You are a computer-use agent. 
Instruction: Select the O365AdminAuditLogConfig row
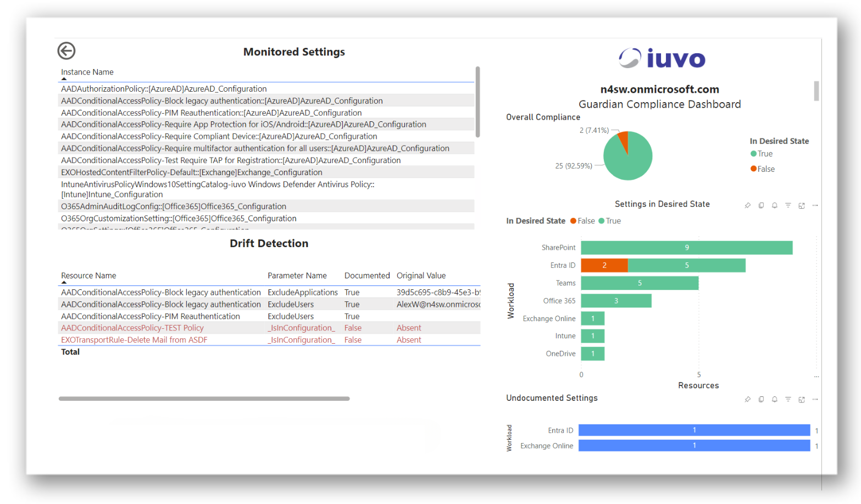[266, 206]
